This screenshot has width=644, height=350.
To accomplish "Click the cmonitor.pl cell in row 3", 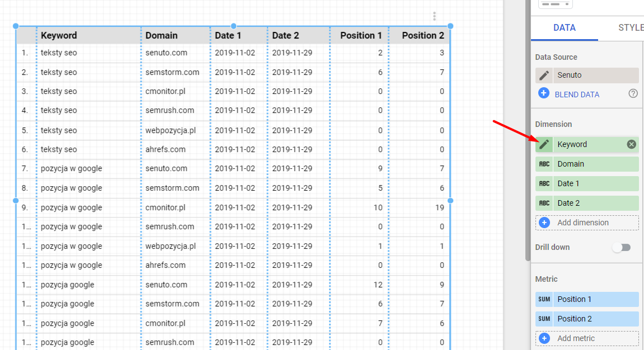I will coord(165,91).
